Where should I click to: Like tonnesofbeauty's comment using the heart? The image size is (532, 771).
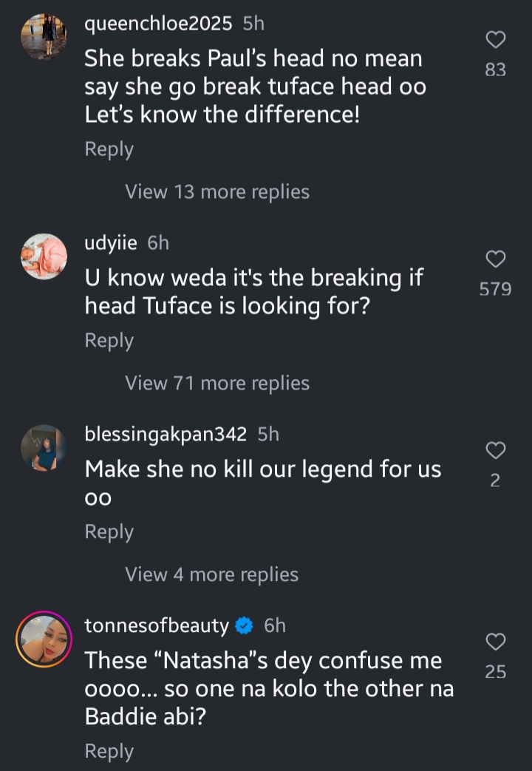point(495,641)
